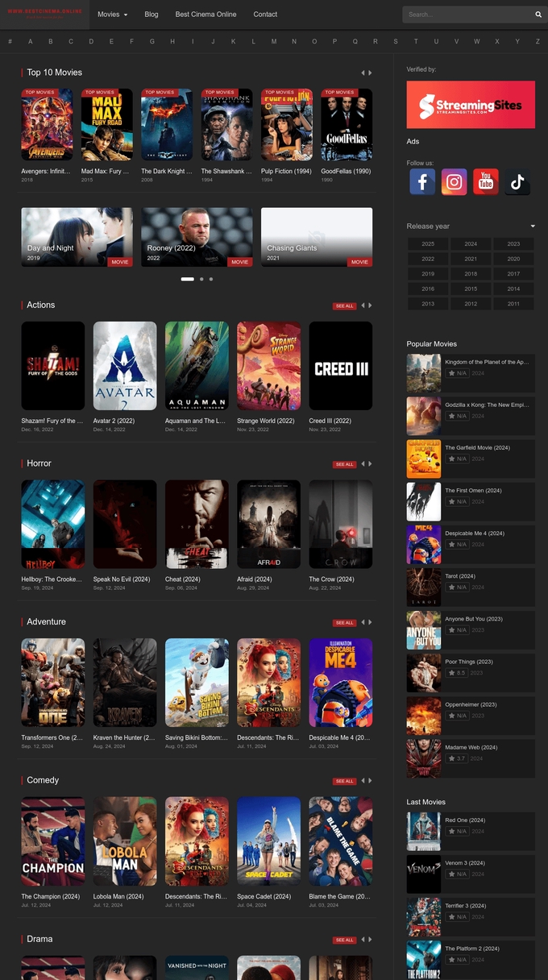Select the second featured slider dot
This screenshot has width=548, height=980.
pos(201,279)
